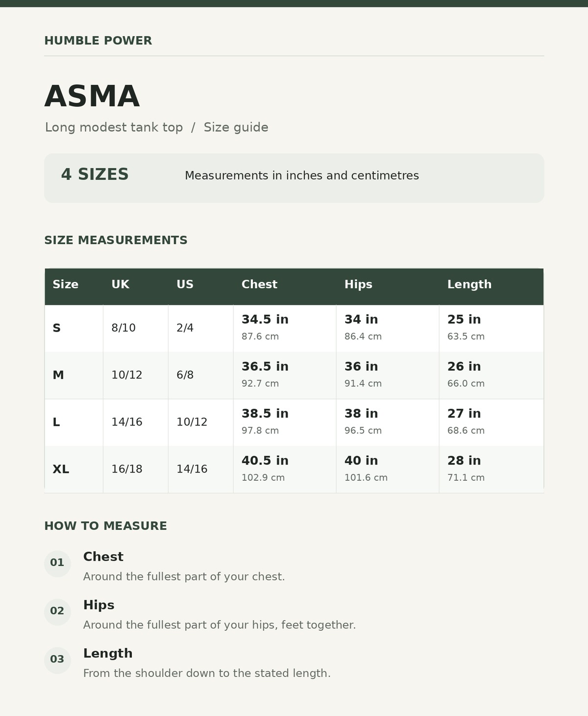
Task: Click the 101.6 cm hips value
Action: point(366,477)
